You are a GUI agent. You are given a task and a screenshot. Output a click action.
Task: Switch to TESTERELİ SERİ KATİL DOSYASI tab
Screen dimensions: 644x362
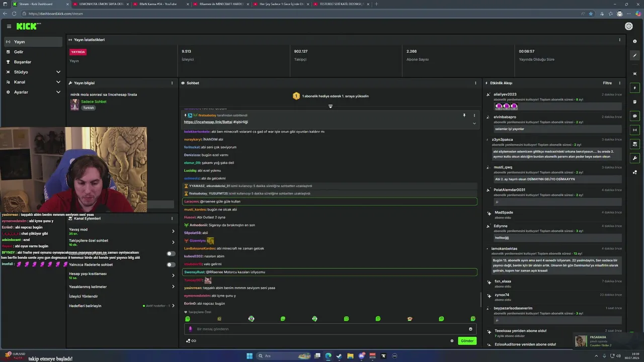tap(341, 4)
